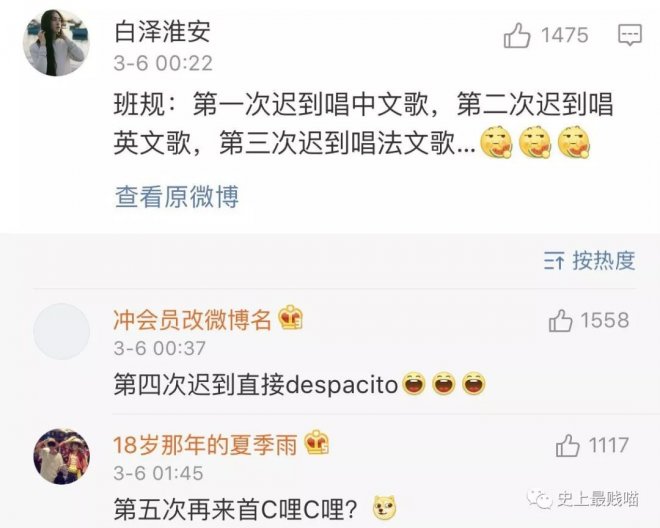This screenshot has height=528, width=660.
Task: Tap the 第五次再来首C哩C哩 comment text
Action: click(236, 509)
